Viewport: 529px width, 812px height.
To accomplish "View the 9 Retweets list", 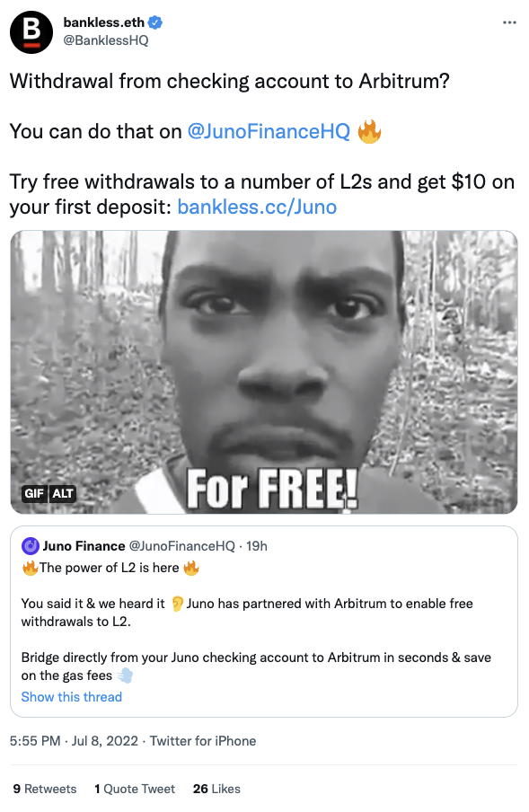I will (45, 789).
